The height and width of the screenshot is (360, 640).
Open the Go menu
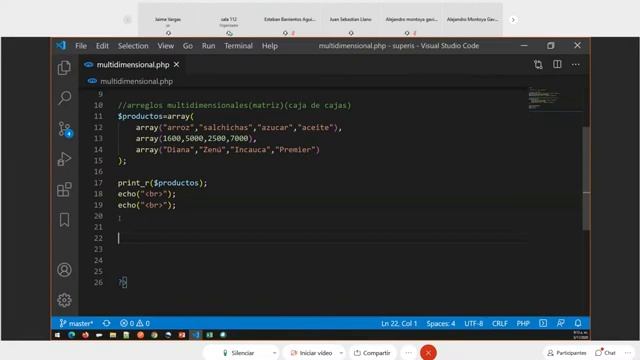point(188,46)
